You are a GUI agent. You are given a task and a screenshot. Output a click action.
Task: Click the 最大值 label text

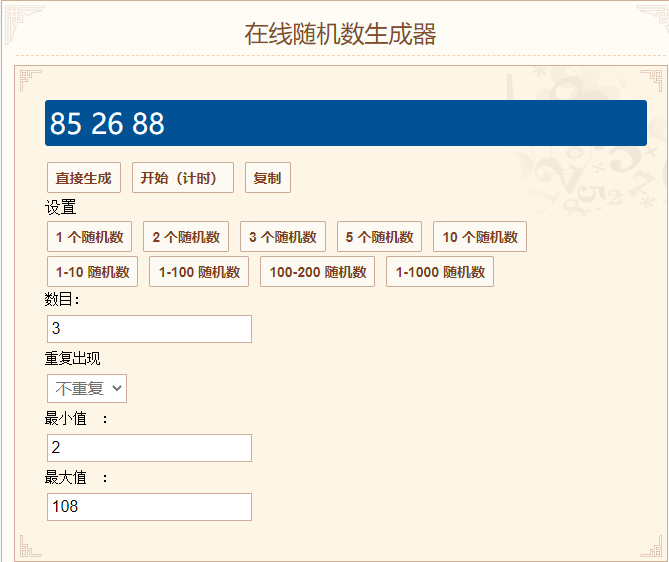click(66, 478)
